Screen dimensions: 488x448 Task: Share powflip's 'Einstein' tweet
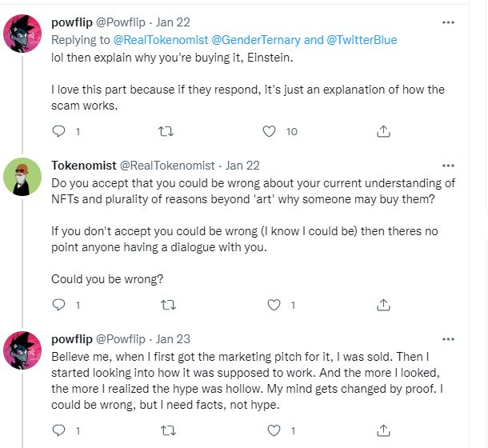[x=383, y=130]
